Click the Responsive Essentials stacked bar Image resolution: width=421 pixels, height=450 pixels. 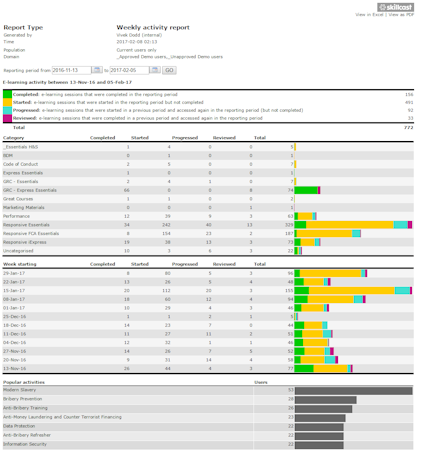(x=353, y=225)
